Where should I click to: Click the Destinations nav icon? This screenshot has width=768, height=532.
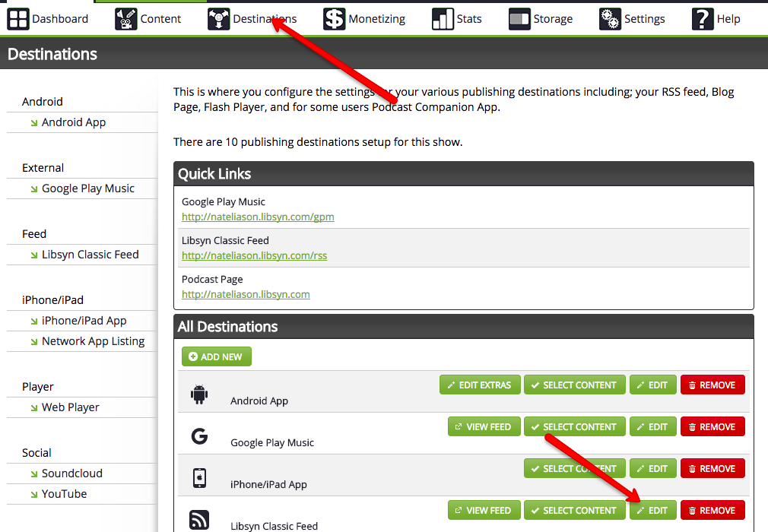click(218, 19)
